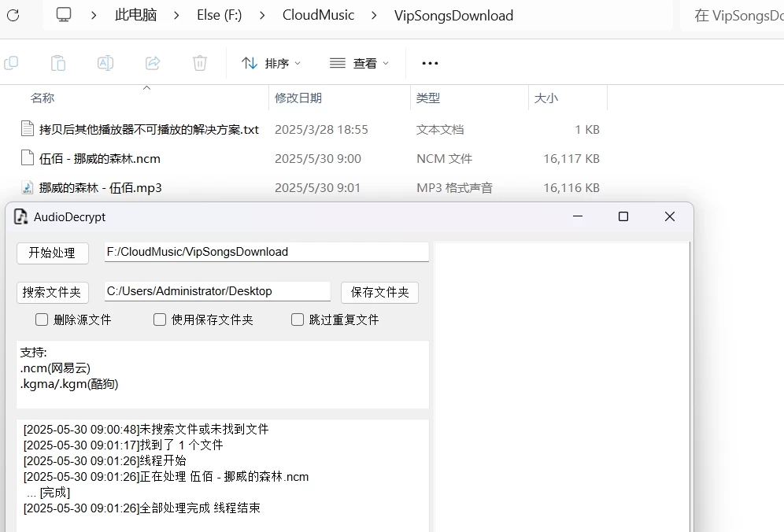Click the empty right panel in AudioDecrypt
The width and height of the screenshot is (784, 532).
pyautogui.click(x=562, y=387)
